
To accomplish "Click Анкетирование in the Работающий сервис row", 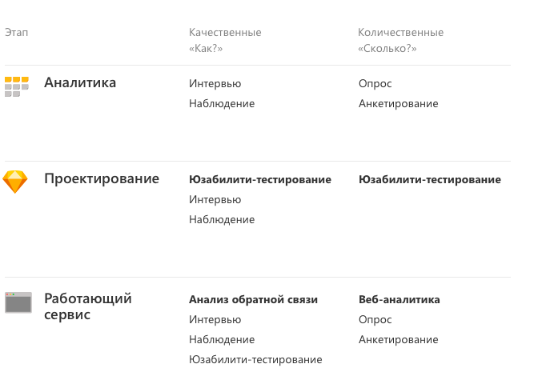I will pyautogui.click(x=398, y=339).
